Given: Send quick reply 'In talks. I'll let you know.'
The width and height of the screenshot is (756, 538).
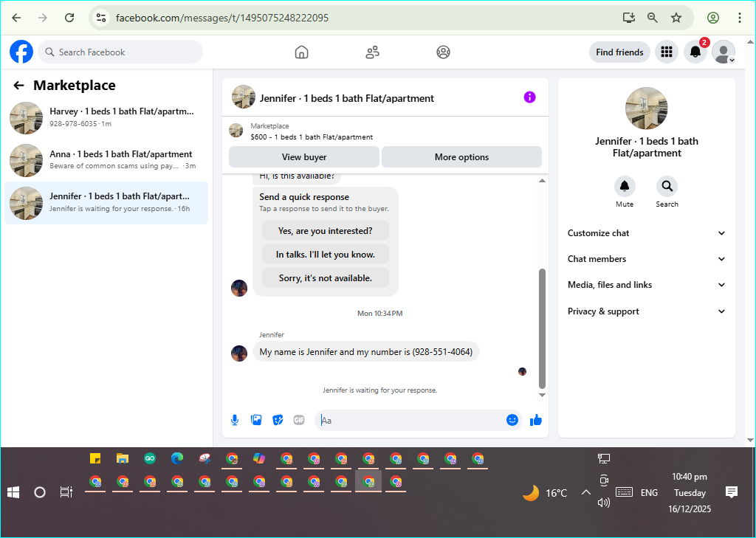Looking at the screenshot, I should coord(326,255).
